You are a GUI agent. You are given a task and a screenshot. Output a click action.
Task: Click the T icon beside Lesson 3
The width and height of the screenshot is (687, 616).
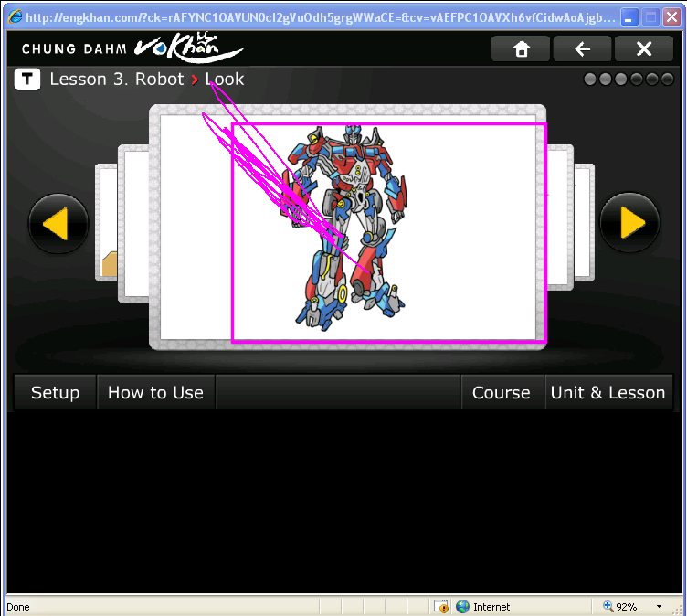pyautogui.click(x=27, y=80)
